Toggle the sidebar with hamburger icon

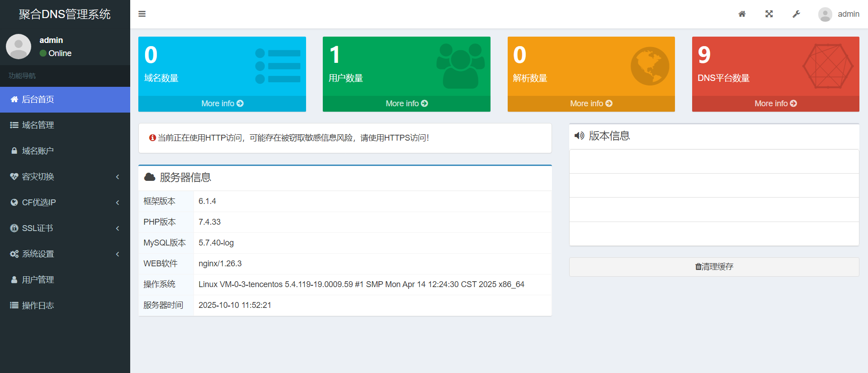pos(142,14)
